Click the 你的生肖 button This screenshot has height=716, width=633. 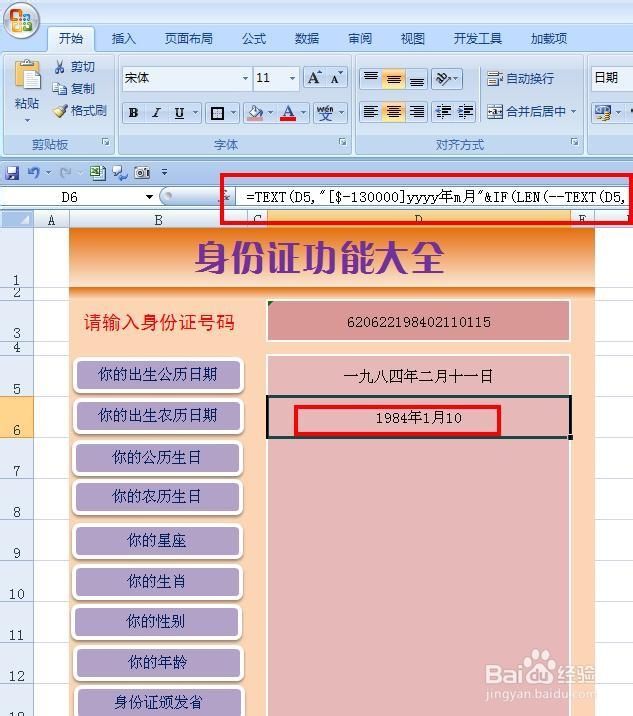point(157,582)
